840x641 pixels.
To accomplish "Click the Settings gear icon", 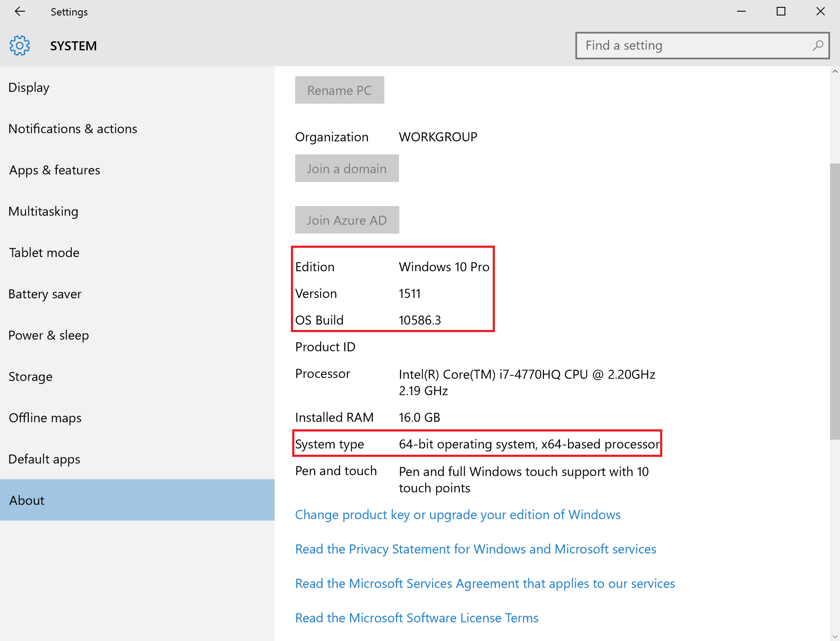I will [20, 46].
